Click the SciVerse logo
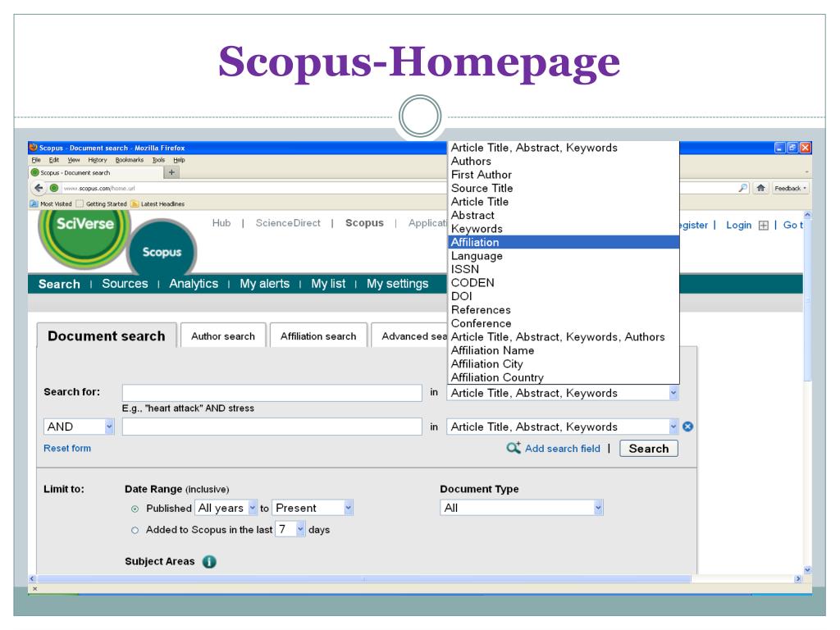 [x=84, y=235]
